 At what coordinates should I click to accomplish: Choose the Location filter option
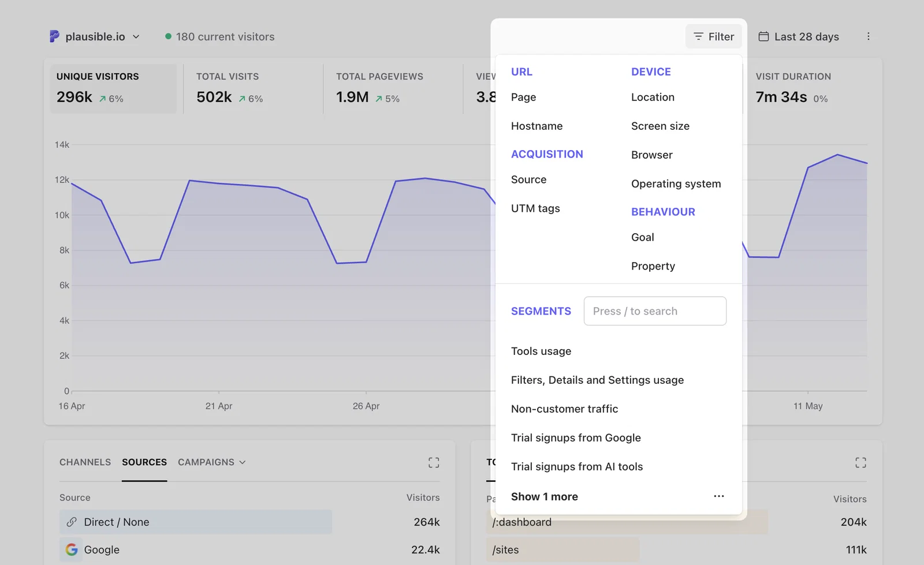click(653, 97)
